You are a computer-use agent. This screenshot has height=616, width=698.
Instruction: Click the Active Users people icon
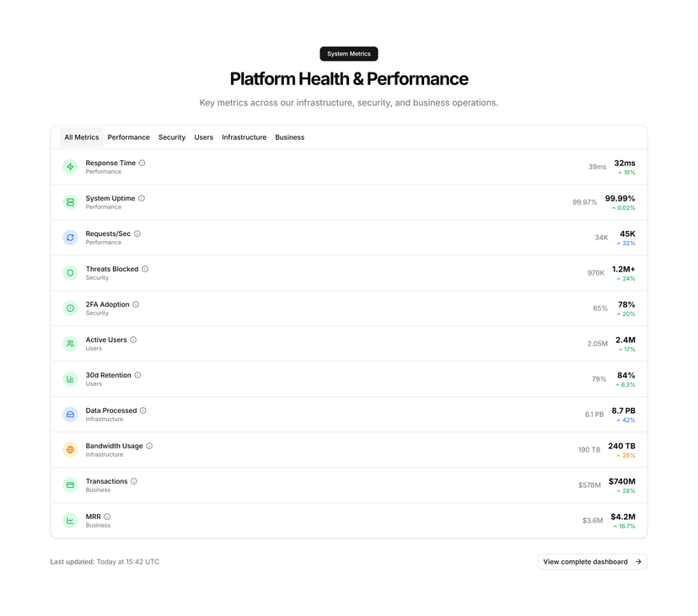[x=70, y=344]
